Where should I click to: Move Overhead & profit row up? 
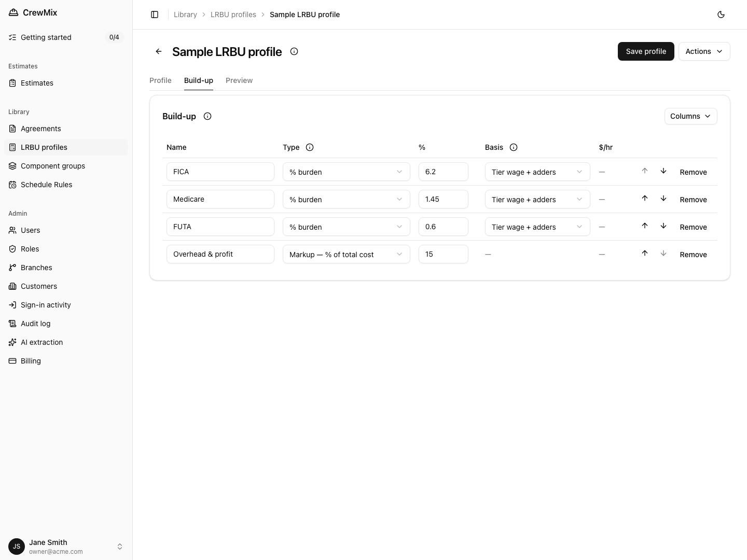645,254
